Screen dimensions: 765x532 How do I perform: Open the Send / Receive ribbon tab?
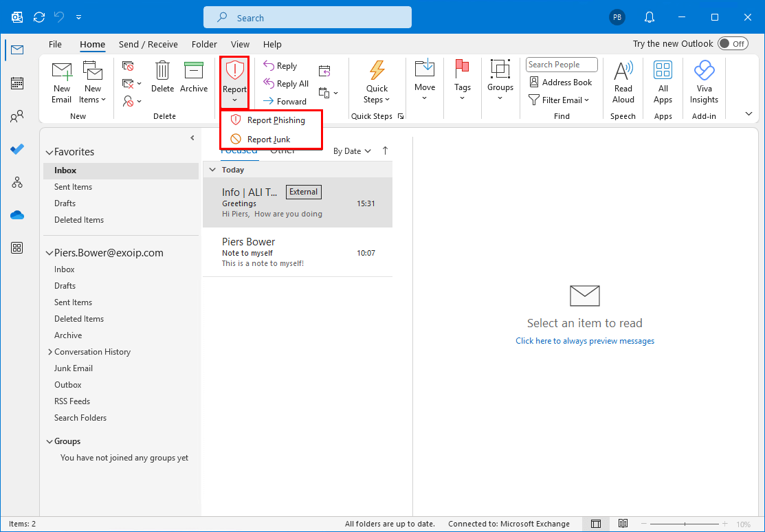coord(148,45)
